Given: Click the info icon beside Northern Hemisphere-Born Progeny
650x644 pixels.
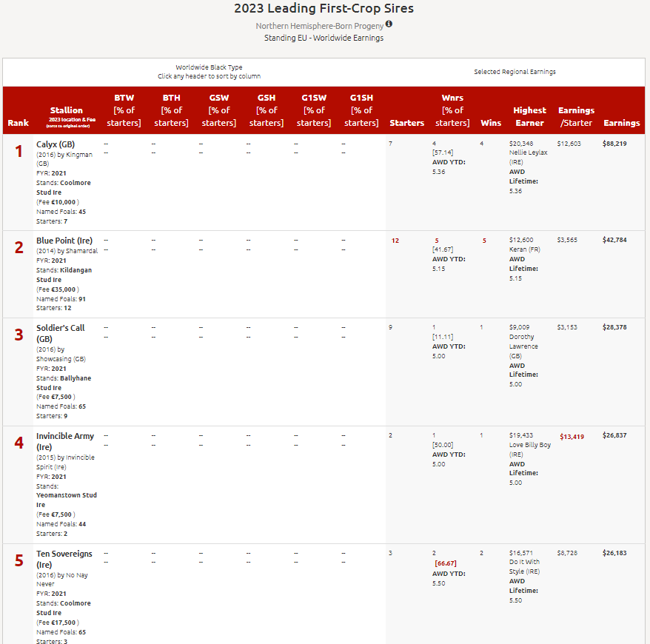Looking at the screenshot, I should click(389, 24).
